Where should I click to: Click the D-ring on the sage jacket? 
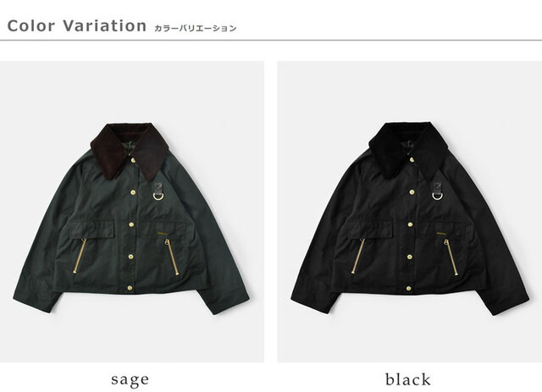[158, 196]
